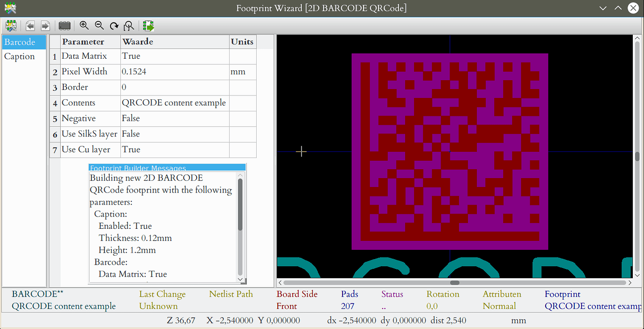
Task: Select the Barcode parameters page
Action: pyautogui.click(x=19, y=42)
